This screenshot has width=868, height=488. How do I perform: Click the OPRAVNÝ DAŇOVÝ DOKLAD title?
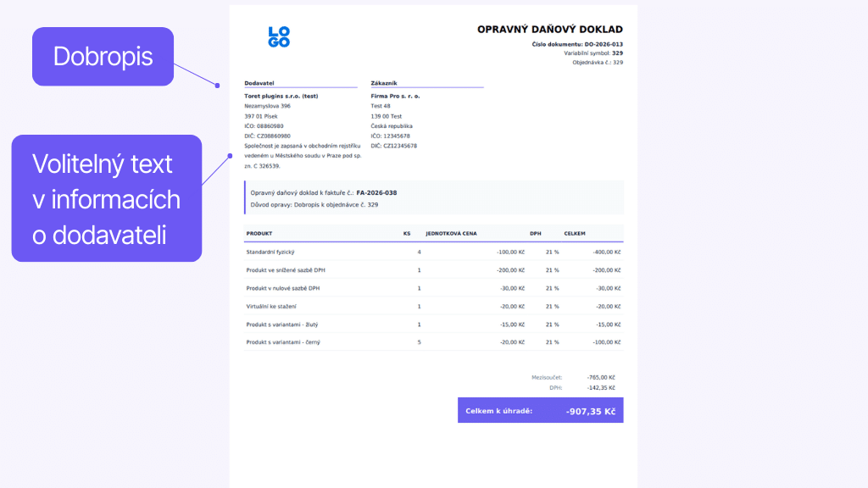point(549,30)
